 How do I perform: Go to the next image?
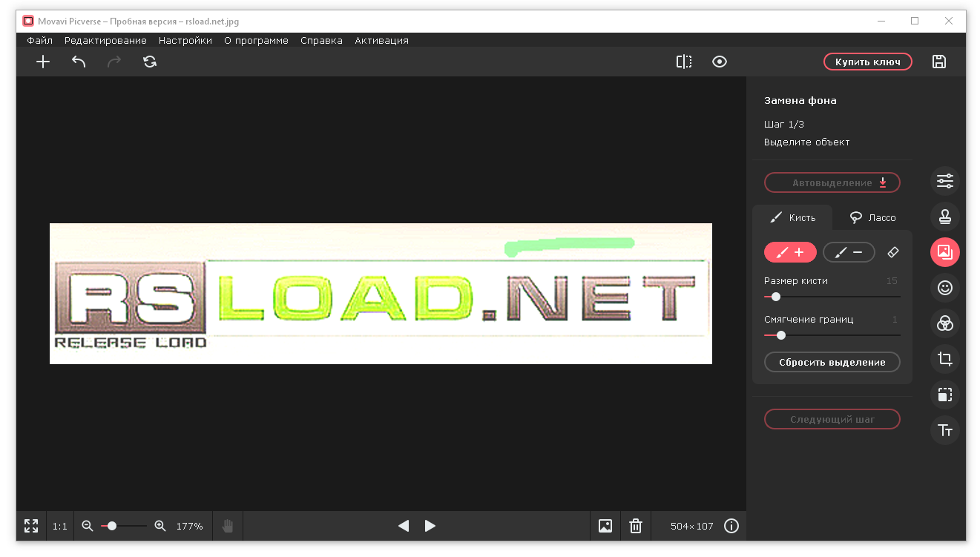pyautogui.click(x=430, y=526)
